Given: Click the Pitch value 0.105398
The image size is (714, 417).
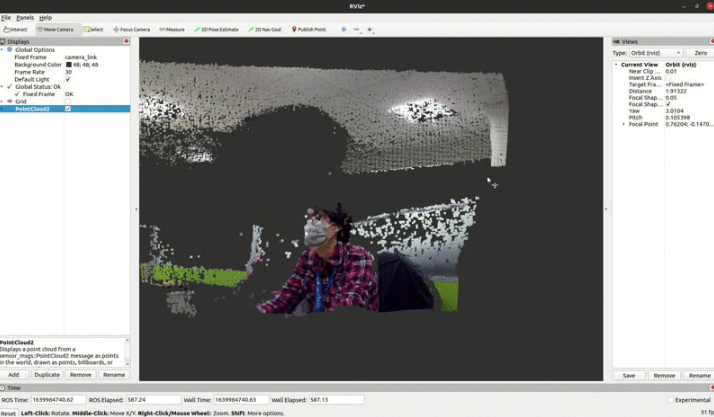Looking at the screenshot, I should pyautogui.click(x=677, y=117).
